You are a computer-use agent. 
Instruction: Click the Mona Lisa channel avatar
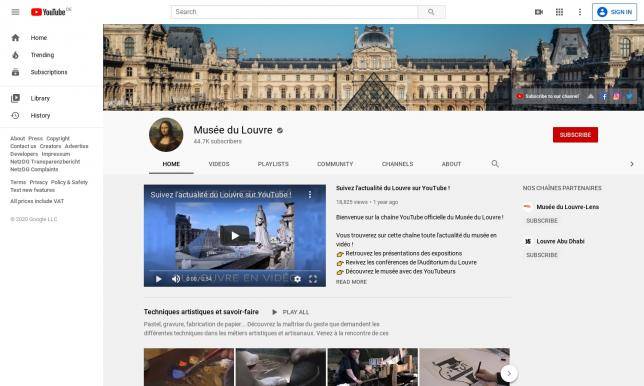coord(166,135)
